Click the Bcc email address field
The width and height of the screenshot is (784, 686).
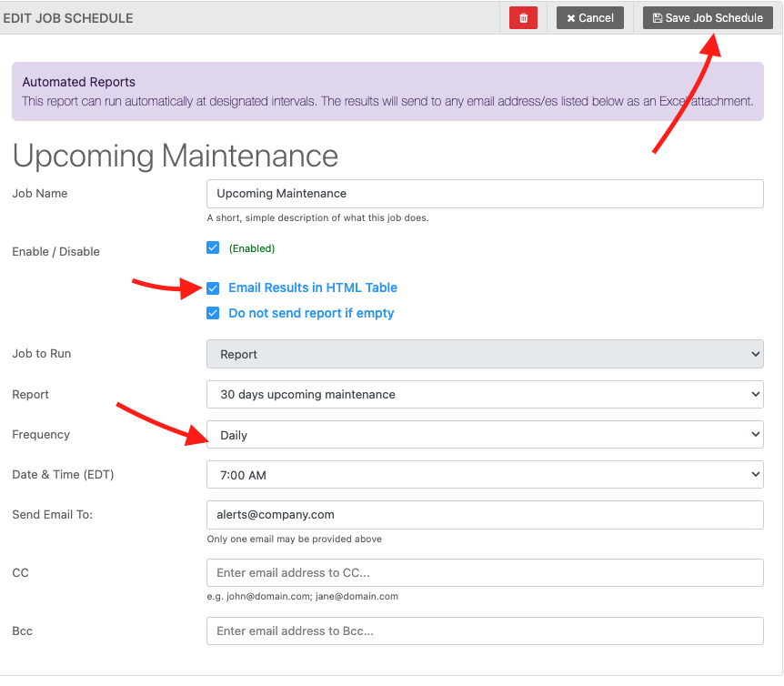pyautogui.click(x=485, y=631)
